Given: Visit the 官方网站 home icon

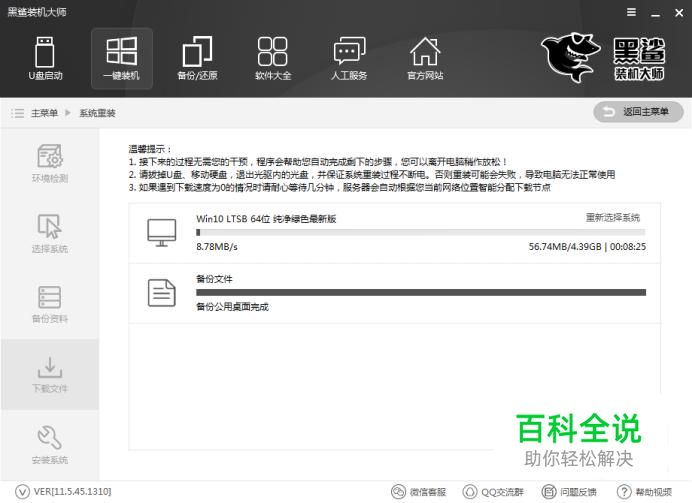Looking at the screenshot, I should pos(425,59).
